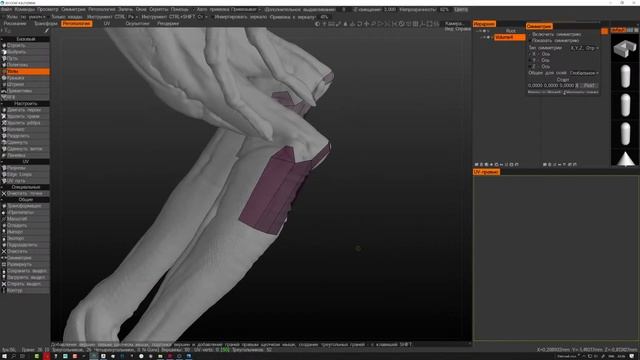Select the cone primitive thumbnail

pyautogui.click(x=625, y=158)
